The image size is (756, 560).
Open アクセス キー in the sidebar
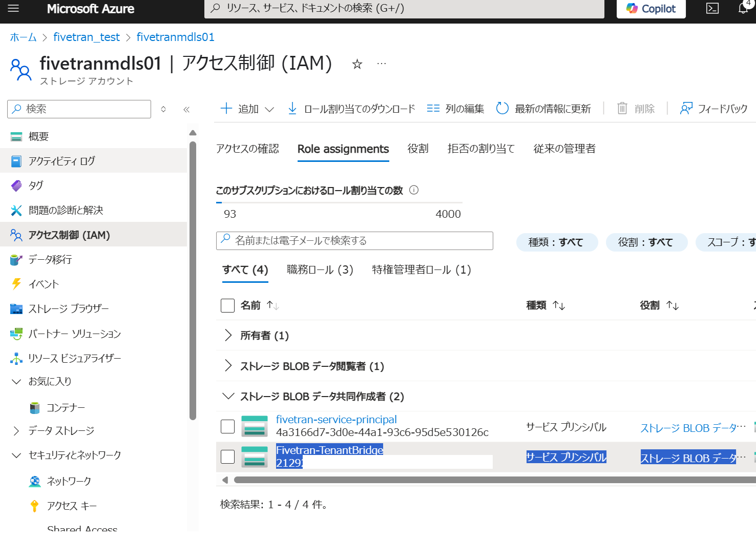[72, 506]
